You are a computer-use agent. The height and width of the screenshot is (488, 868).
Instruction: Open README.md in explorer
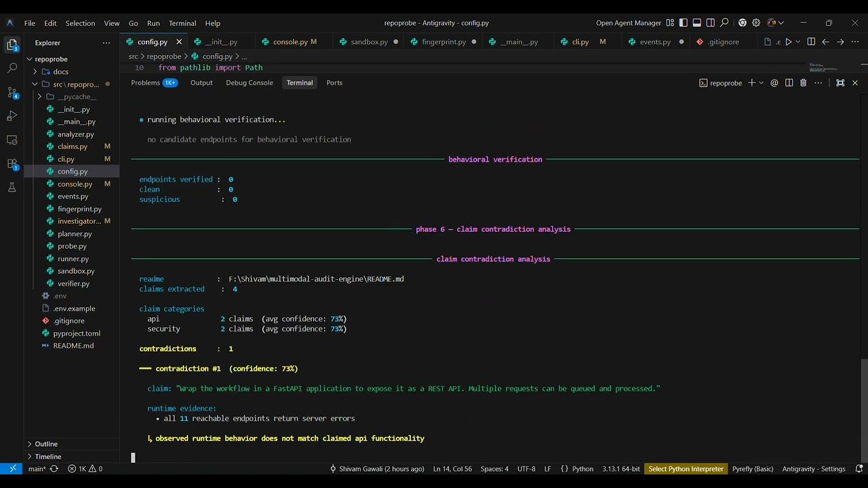click(73, 346)
